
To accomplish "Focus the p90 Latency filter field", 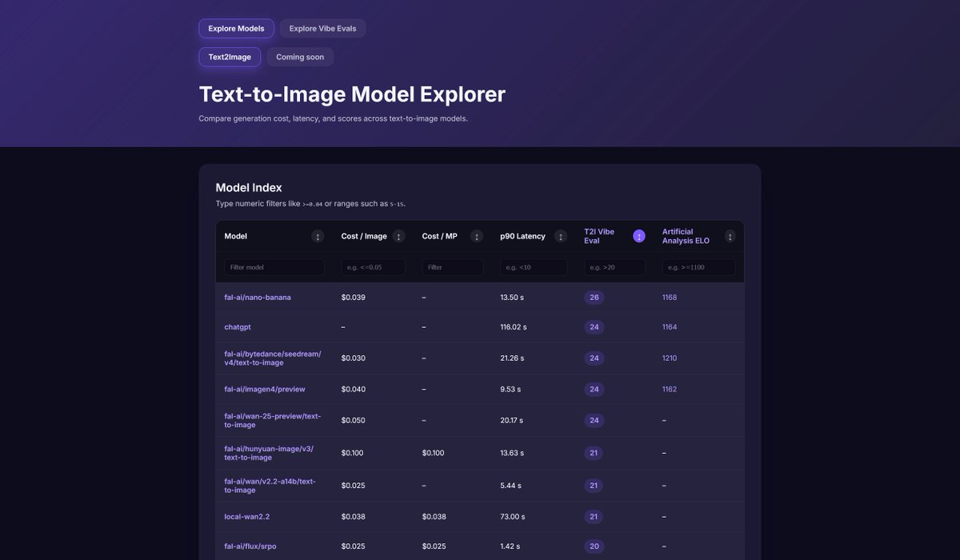I will click(534, 267).
